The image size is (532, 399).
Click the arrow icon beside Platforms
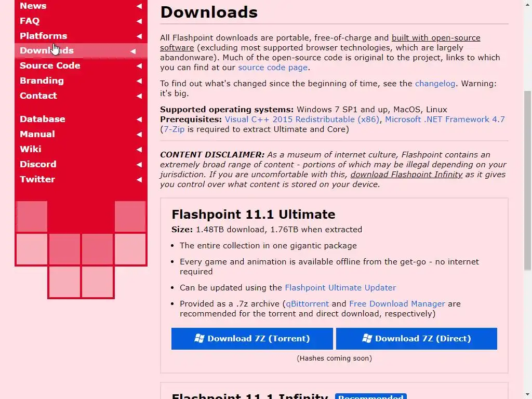click(139, 36)
